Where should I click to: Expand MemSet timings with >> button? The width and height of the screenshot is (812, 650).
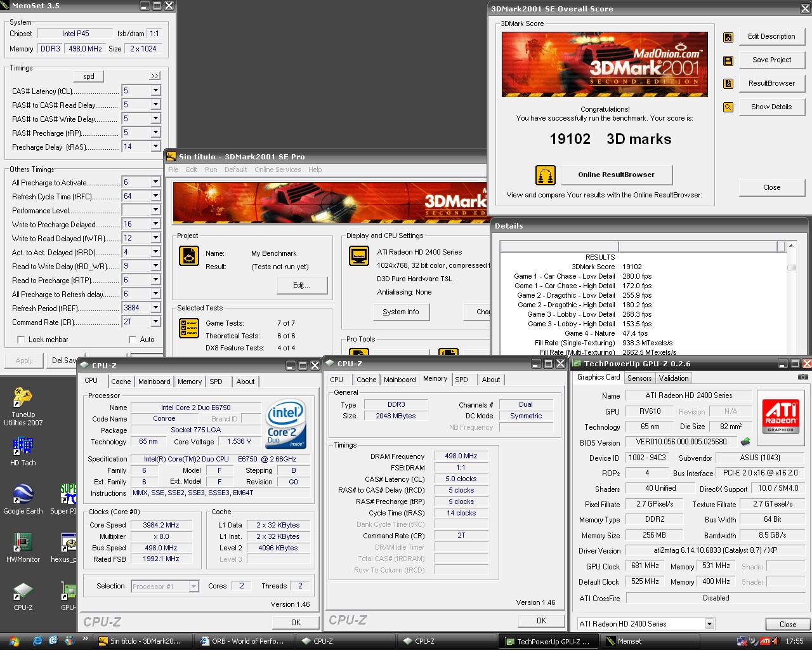155,76
